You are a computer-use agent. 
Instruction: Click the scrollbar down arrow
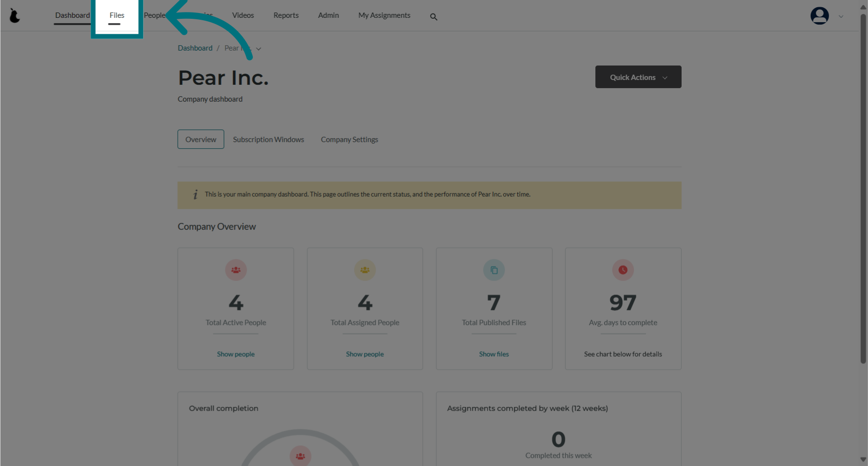tap(863, 460)
